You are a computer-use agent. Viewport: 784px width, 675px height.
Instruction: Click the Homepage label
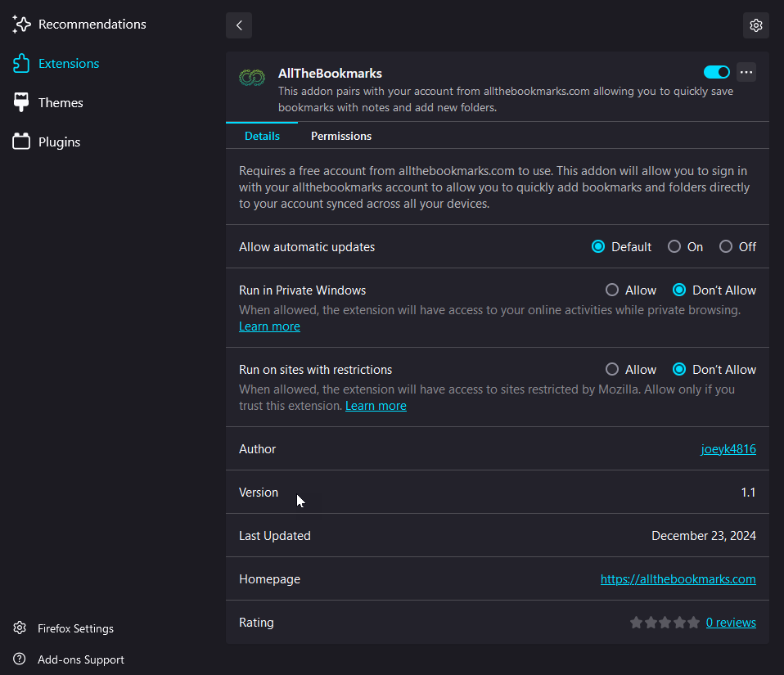(x=269, y=579)
